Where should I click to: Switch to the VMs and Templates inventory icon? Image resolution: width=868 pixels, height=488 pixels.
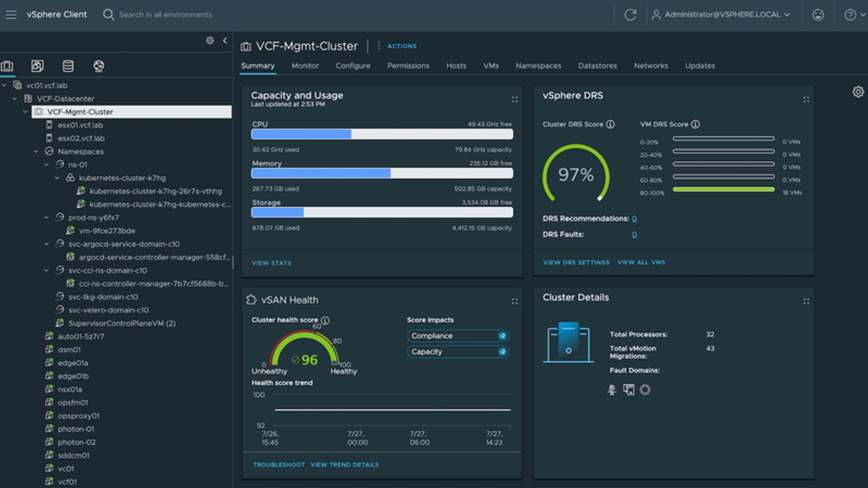[x=38, y=67]
